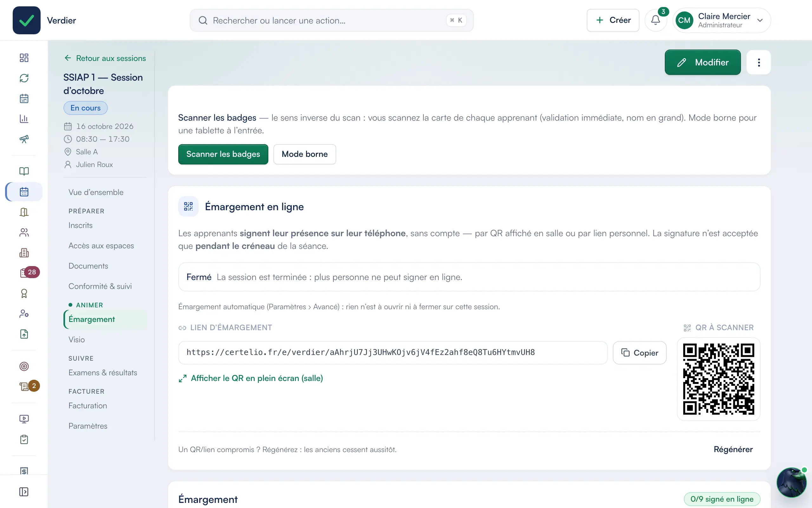The width and height of the screenshot is (812, 508).
Task: Open the bar chart statistics sidebar icon
Action: pos(24,119)
